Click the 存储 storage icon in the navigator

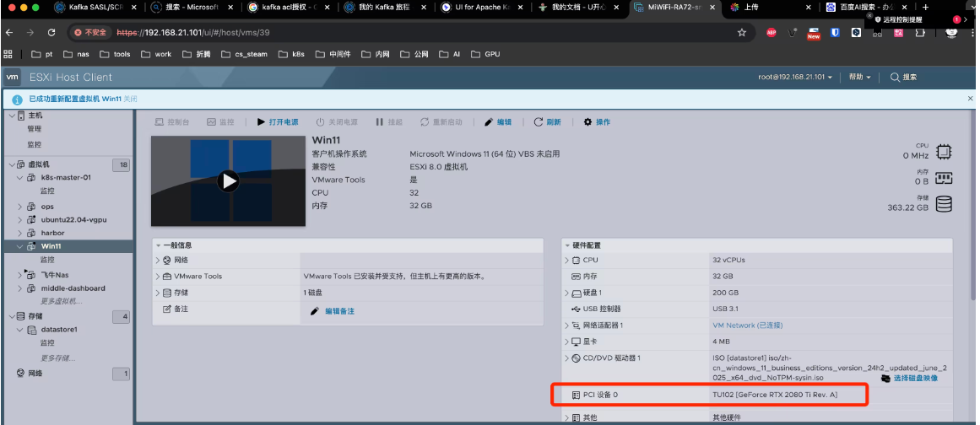21,316
